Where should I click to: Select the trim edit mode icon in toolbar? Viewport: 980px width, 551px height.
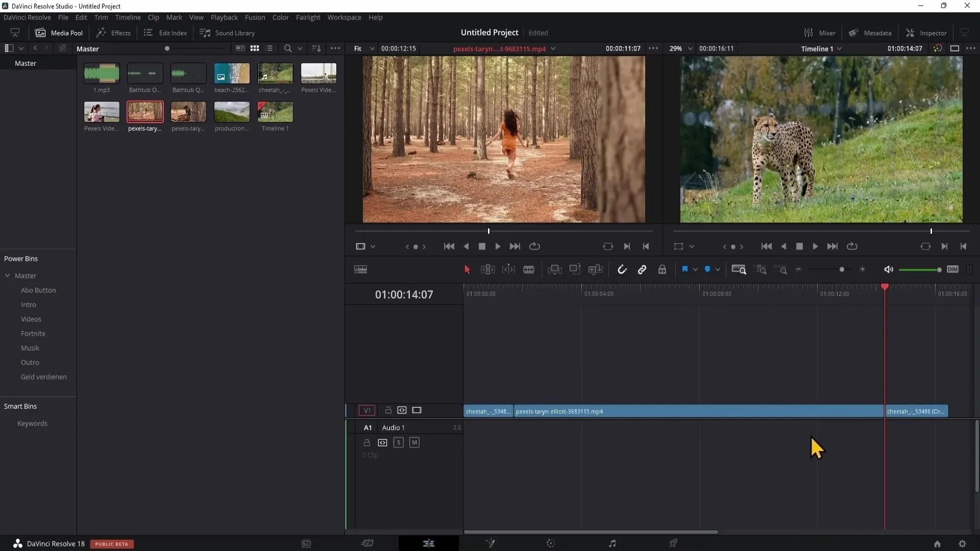click(487, 269)
